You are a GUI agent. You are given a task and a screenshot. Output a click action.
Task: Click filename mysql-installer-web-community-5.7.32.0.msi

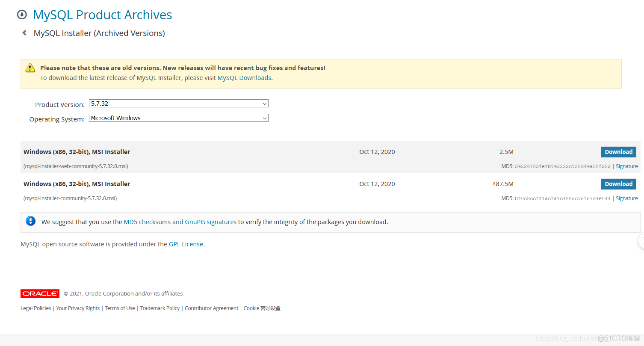tap(76, 166)
